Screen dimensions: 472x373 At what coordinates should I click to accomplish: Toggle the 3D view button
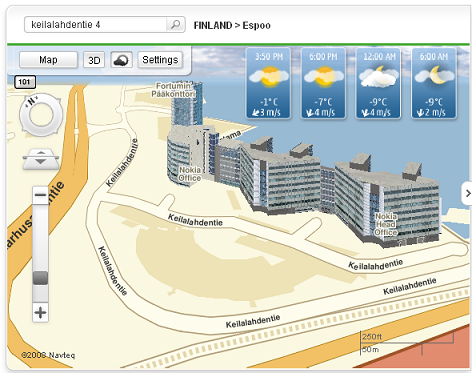[x=94, y=60]
